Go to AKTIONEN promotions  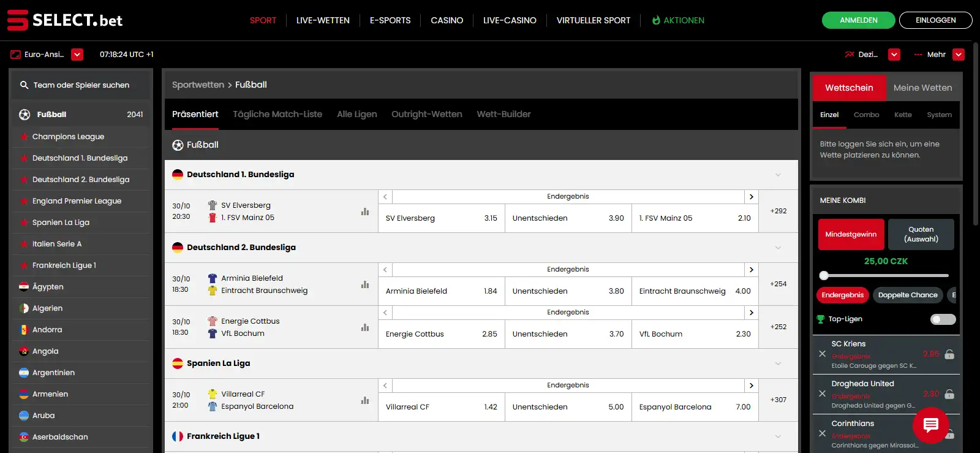tap(678, 20)
